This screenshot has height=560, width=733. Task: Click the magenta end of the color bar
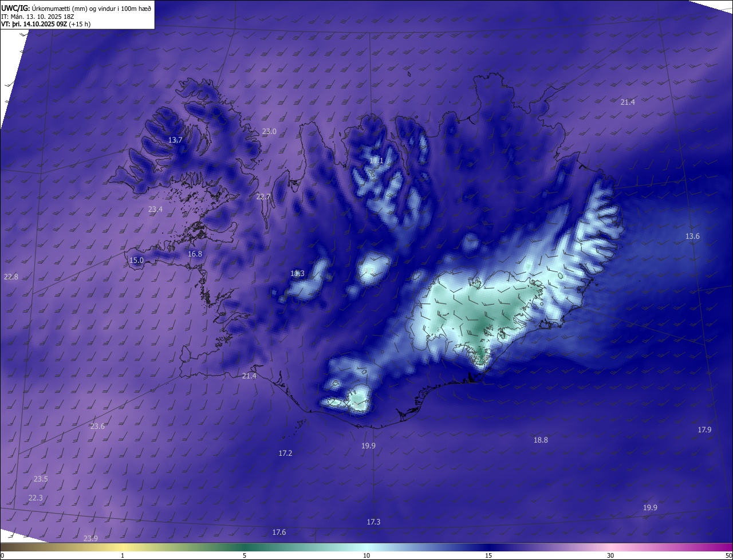point(726,547)
